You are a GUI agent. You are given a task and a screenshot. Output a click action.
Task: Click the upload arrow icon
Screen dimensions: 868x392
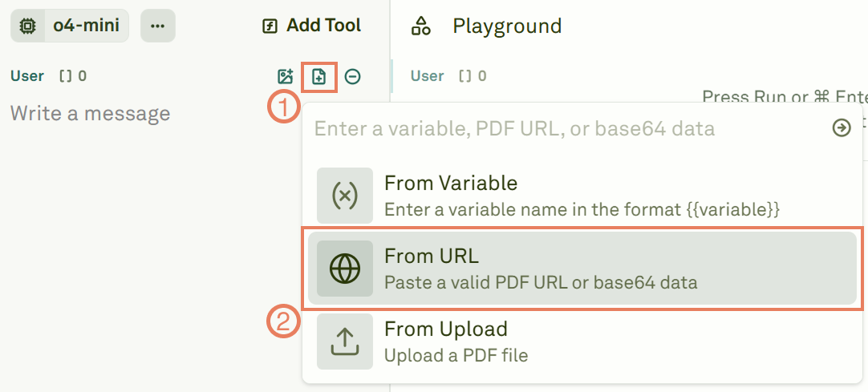[344, 341]
